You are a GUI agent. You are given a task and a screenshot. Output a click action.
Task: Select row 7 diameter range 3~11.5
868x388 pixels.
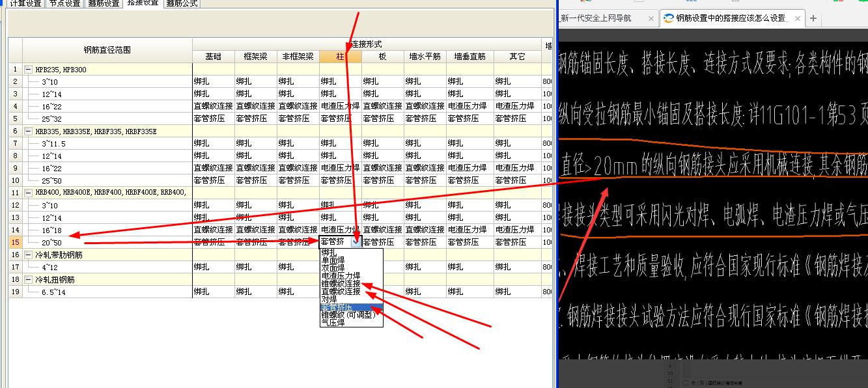coord(107,143)
